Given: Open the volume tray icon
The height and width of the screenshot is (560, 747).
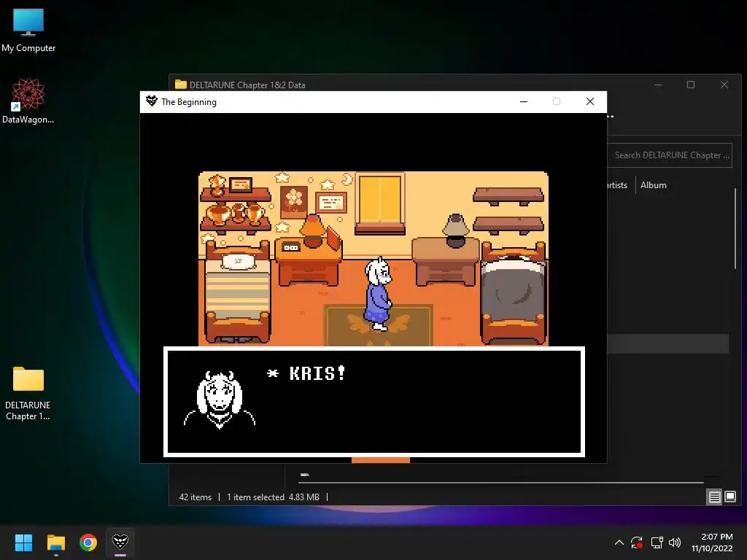Looking at the screenshot, I should (x=675, y=542).
